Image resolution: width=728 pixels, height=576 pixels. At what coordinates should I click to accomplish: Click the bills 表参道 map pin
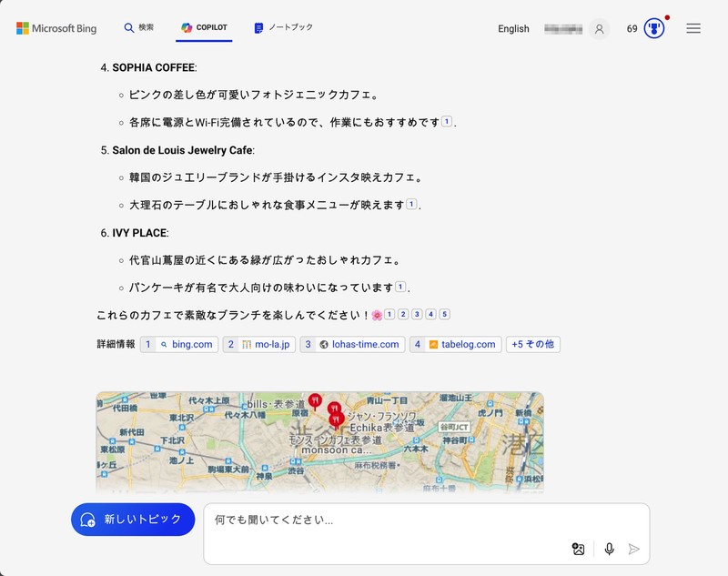[x=315, y=401]
